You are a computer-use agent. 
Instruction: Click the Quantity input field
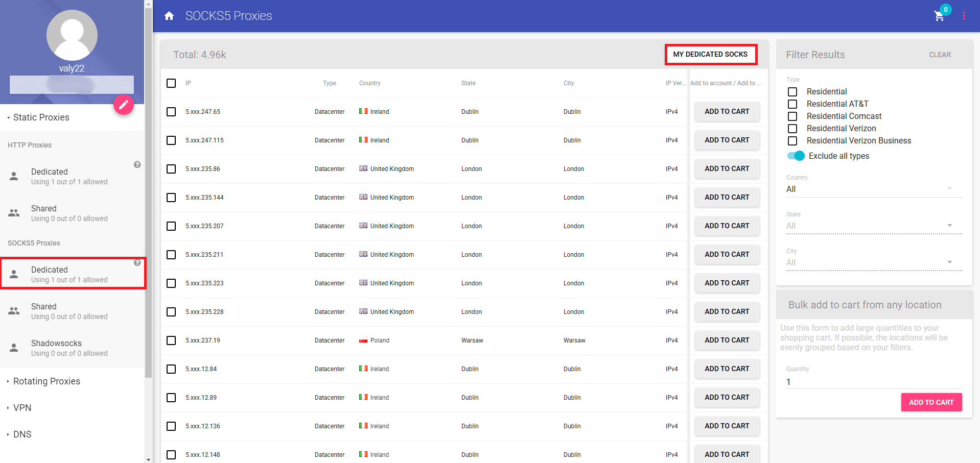[873, 382]
